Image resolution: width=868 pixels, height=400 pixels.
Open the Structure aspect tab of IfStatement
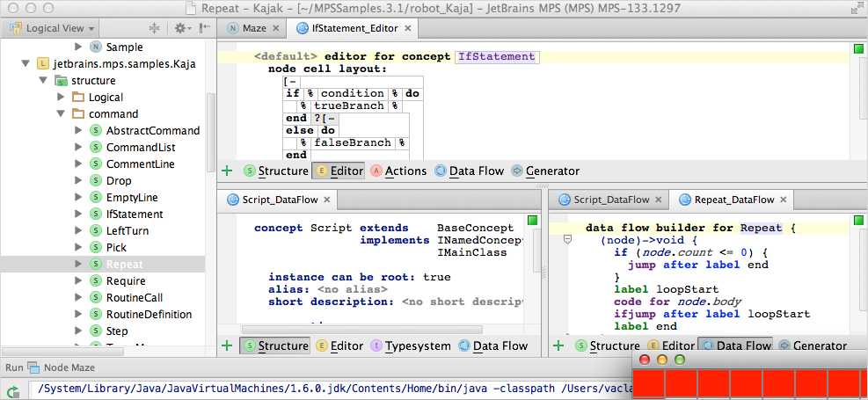coord(275,171)
